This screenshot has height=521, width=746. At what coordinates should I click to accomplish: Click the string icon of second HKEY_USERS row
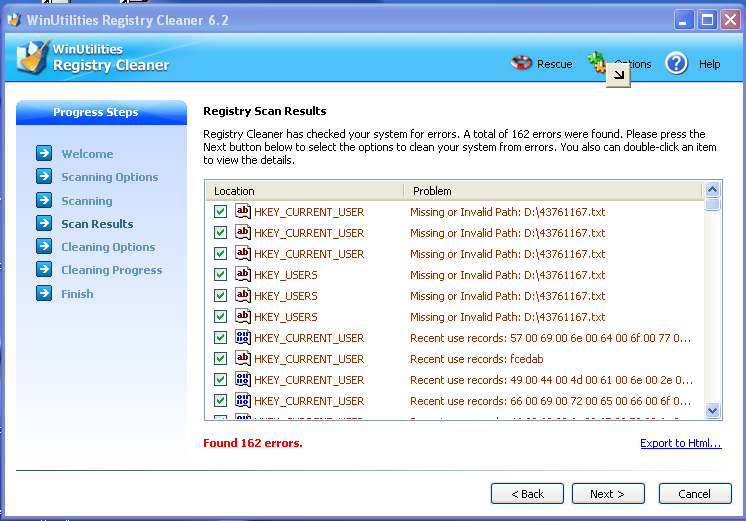point(243,295)
